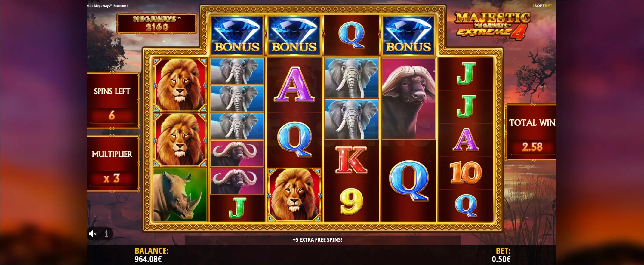The image size is (644, 265).
Task: Click the rightmost diamond BONUS symbol
Action: (x=408, y=35)
